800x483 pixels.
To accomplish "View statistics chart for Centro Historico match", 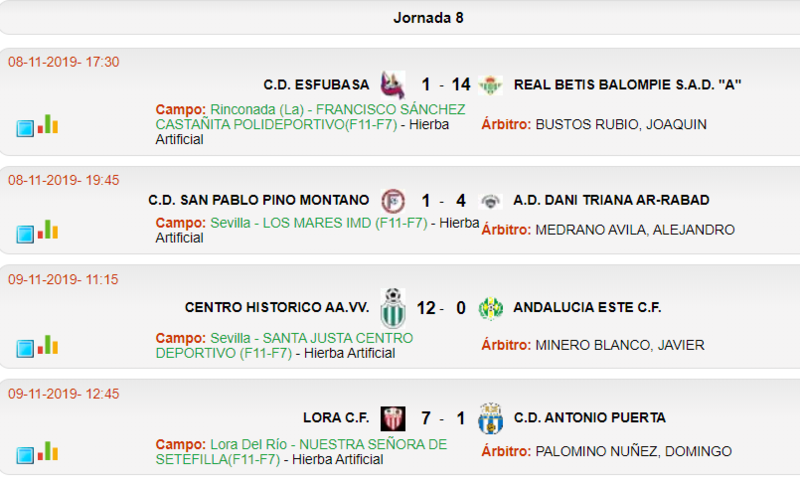I will (48, 345).
